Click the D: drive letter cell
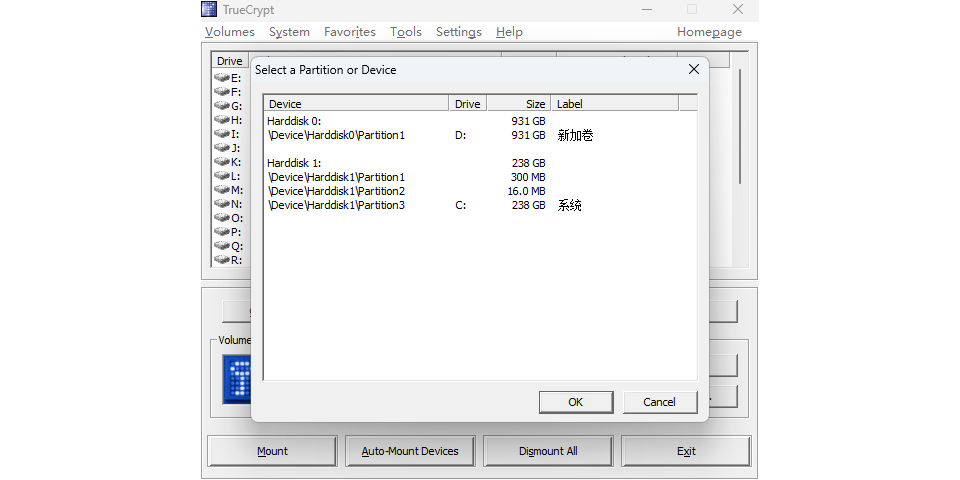The width and height of the screenshot is (960, 480). [460, 135]
